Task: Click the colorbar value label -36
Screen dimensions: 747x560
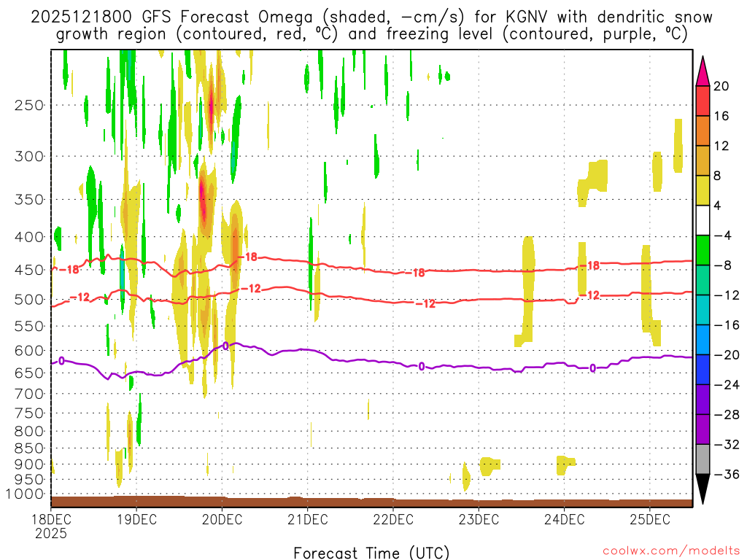Action: coord(727,474)
